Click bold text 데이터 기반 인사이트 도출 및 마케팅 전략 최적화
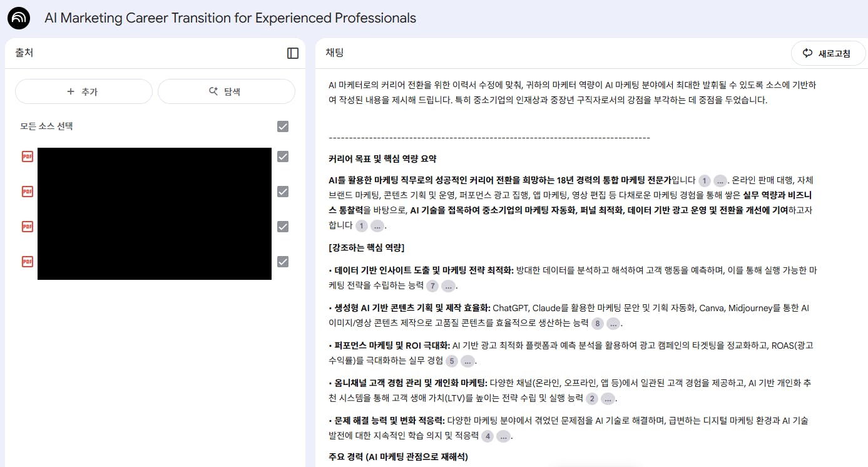The width and height of the screenshot is (868, 467). (424, 270)
